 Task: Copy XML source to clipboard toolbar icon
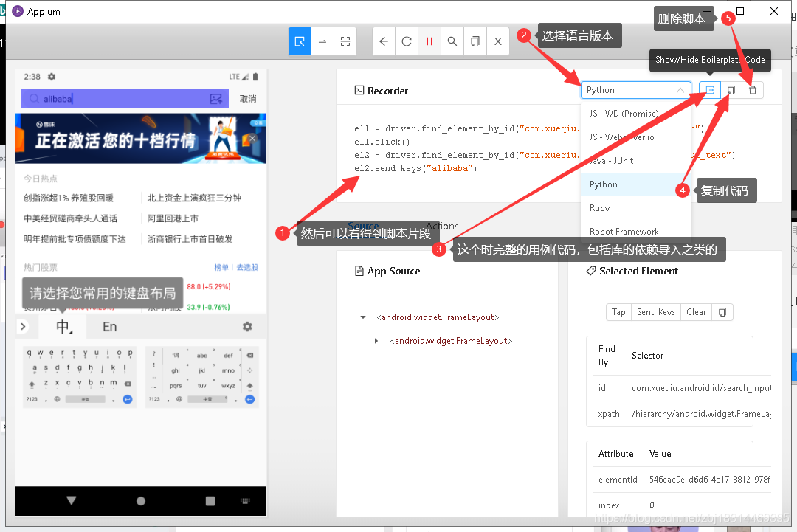pyautogui.click(x=475, y=41)
